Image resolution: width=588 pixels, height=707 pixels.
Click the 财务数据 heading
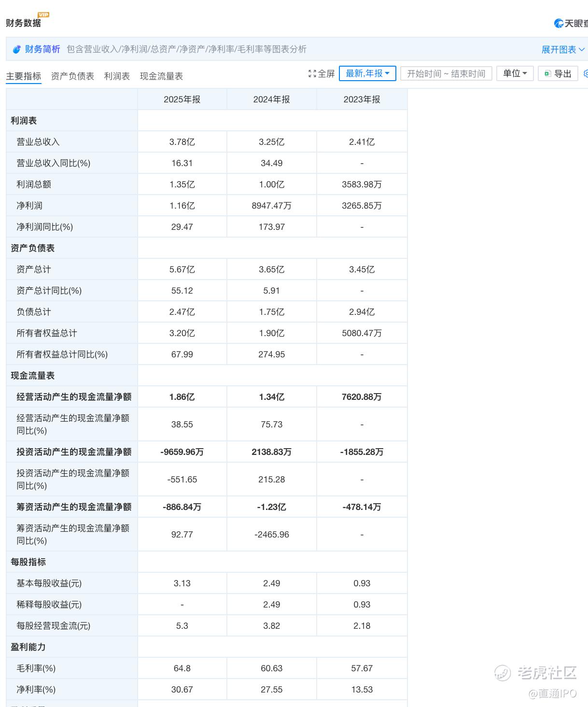point(23,23)
